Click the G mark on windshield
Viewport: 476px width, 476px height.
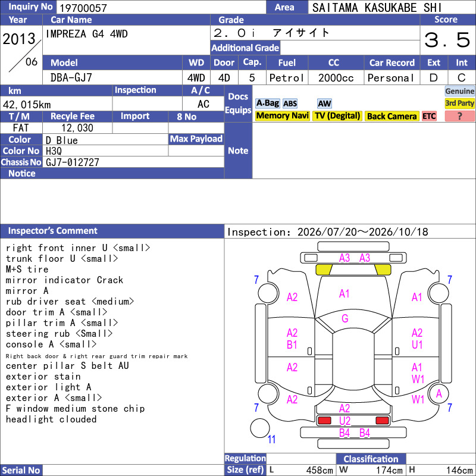345,318
